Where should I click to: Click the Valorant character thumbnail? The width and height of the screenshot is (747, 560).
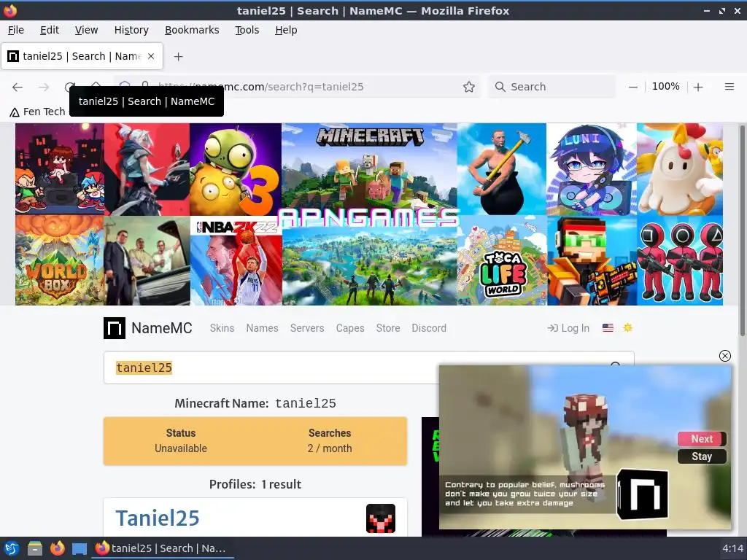coord(147,169)
